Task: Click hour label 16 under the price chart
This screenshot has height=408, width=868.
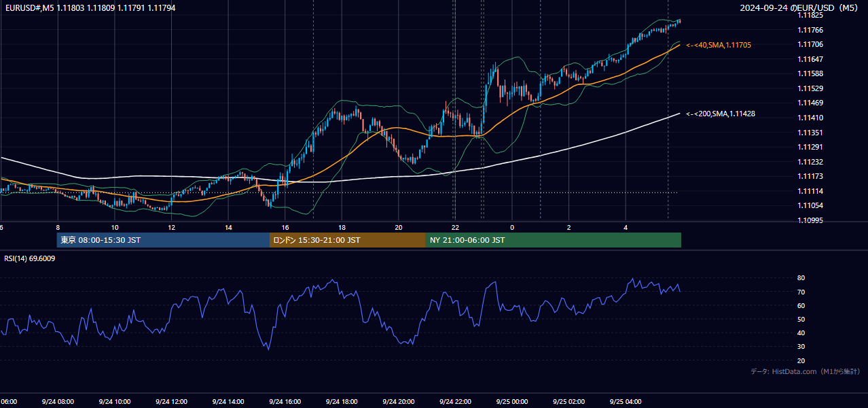Action: [285, 228]
